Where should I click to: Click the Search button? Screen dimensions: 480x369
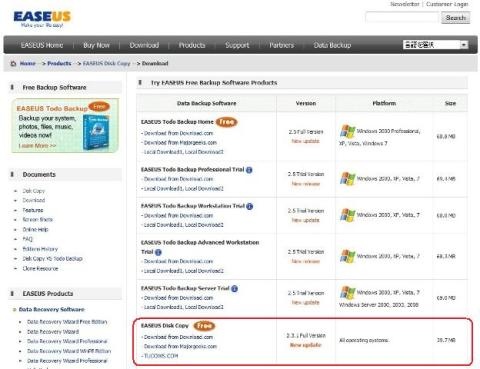[x=456, y=18]
